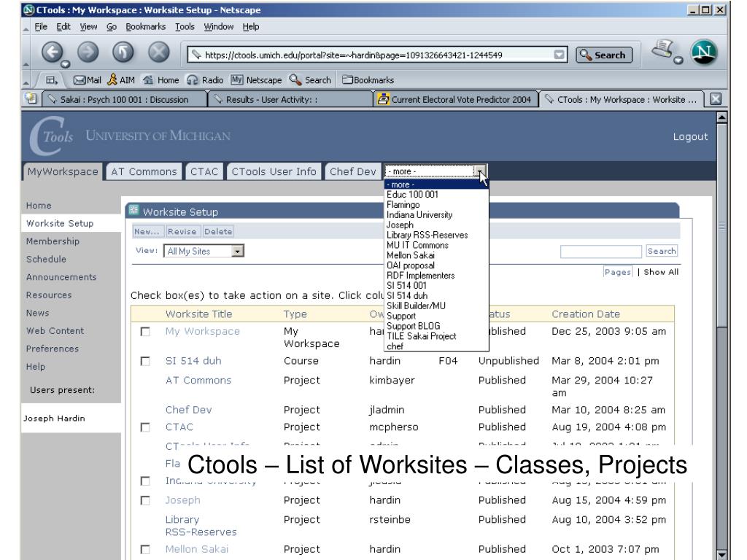This screenshot has width=747, height=560.
Task: Click the vertical scrollbar down arrow
Action: [721, 554]
